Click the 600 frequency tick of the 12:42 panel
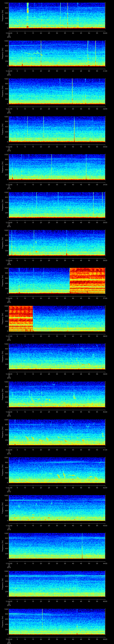114x644 pixels. [x=7, y=505]
